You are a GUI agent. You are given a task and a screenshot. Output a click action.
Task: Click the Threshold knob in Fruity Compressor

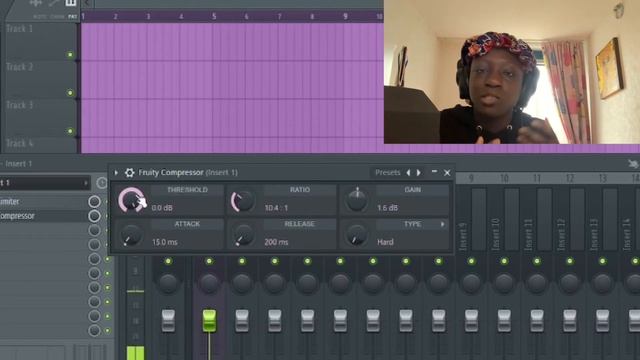tap(131, 200)
